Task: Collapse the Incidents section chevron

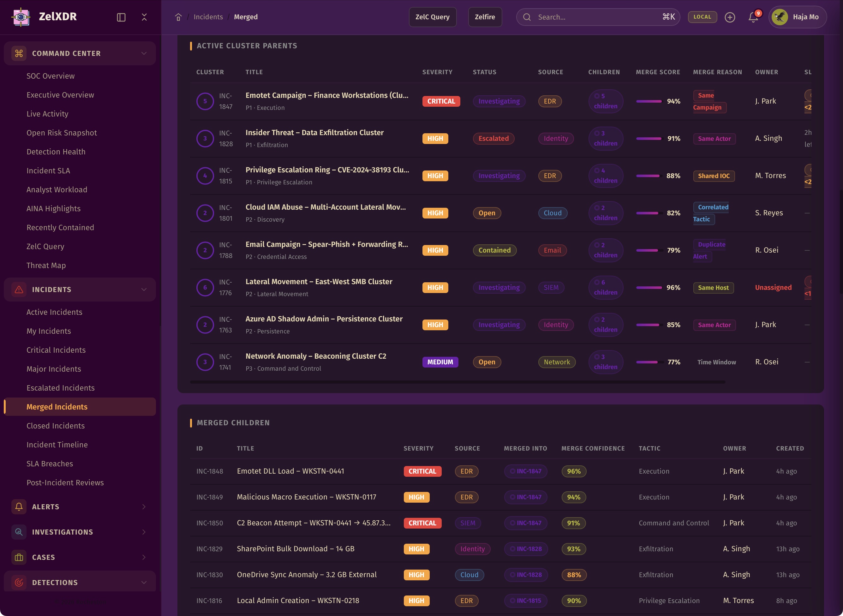Action: 144,289
